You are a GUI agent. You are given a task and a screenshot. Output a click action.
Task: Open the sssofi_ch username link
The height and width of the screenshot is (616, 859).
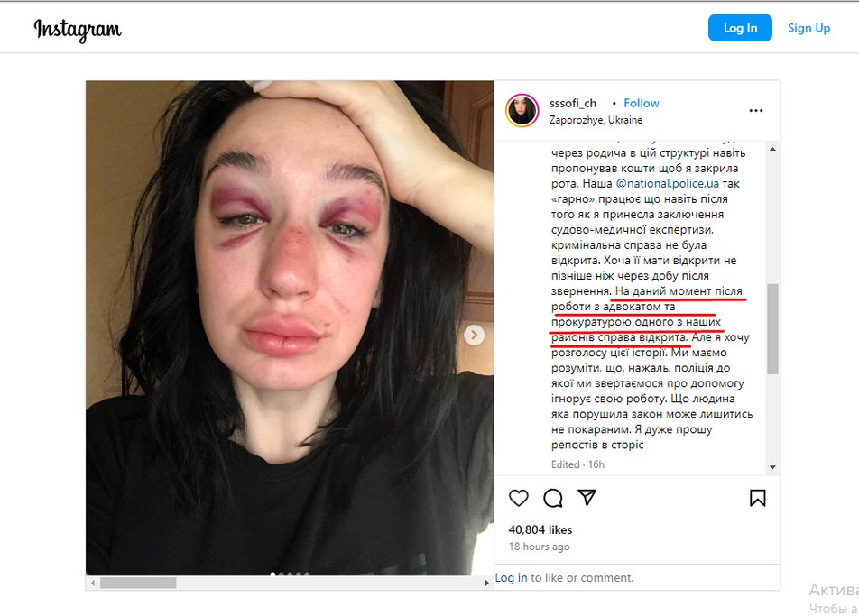pyautogui.click(x=572, y=103)
